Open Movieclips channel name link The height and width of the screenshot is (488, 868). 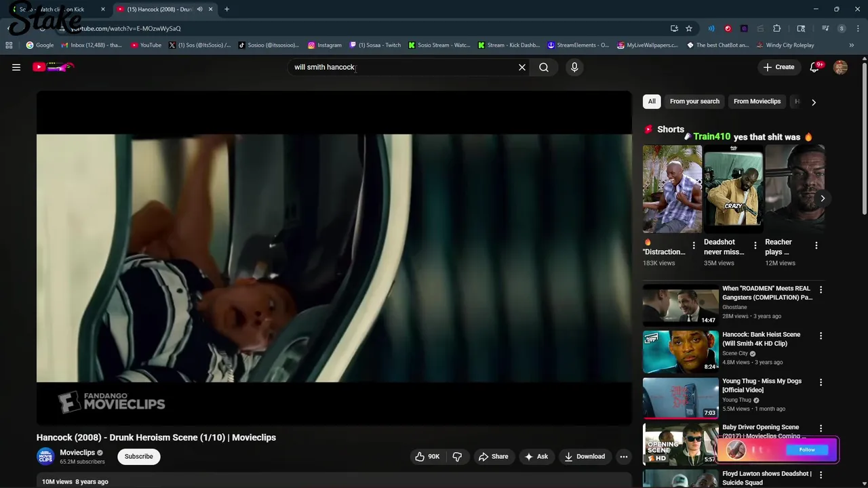click(77, 452)
